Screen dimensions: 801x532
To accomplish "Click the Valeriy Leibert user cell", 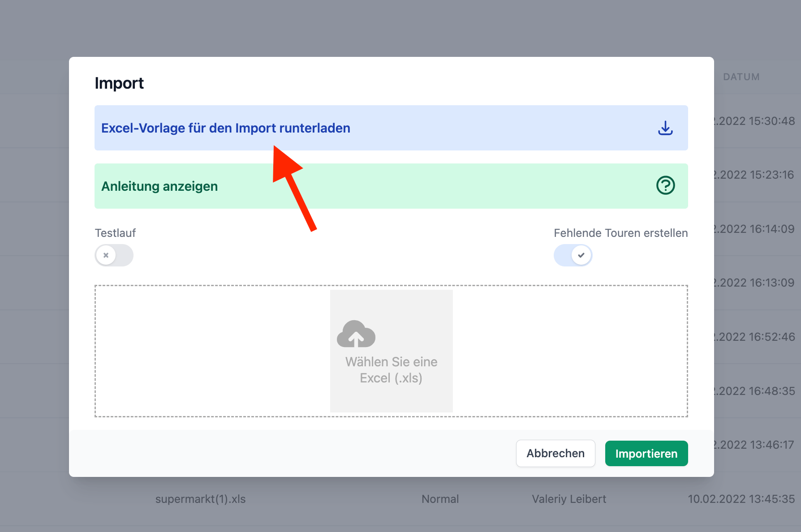I will click(x=568, y=499).
